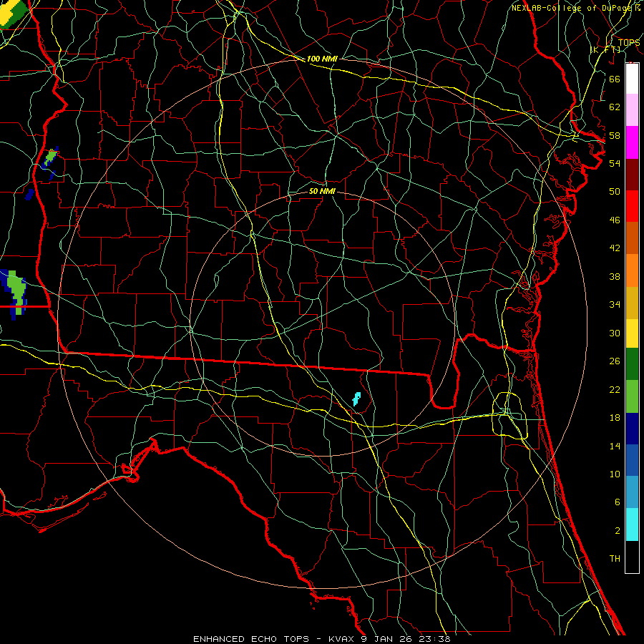Select the 18 legend label
This screenshot has height=644, width=644.
point(615,418)
